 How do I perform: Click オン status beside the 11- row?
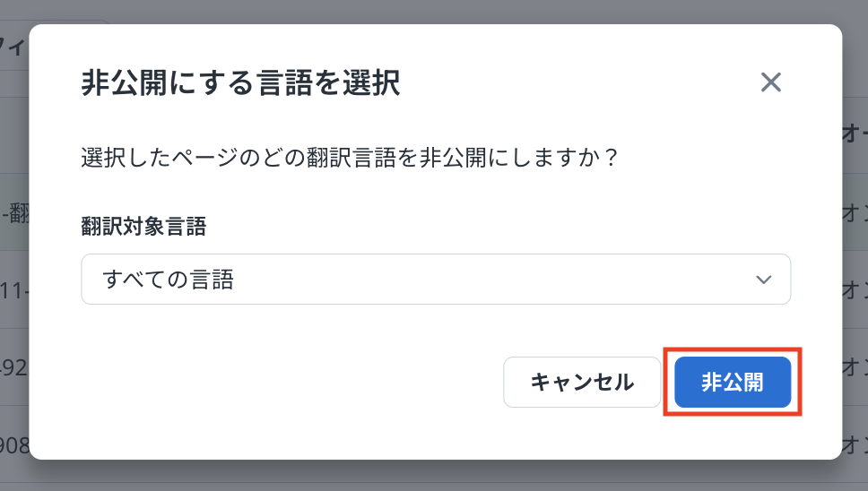pyautogui.click(x=854, y=290)
